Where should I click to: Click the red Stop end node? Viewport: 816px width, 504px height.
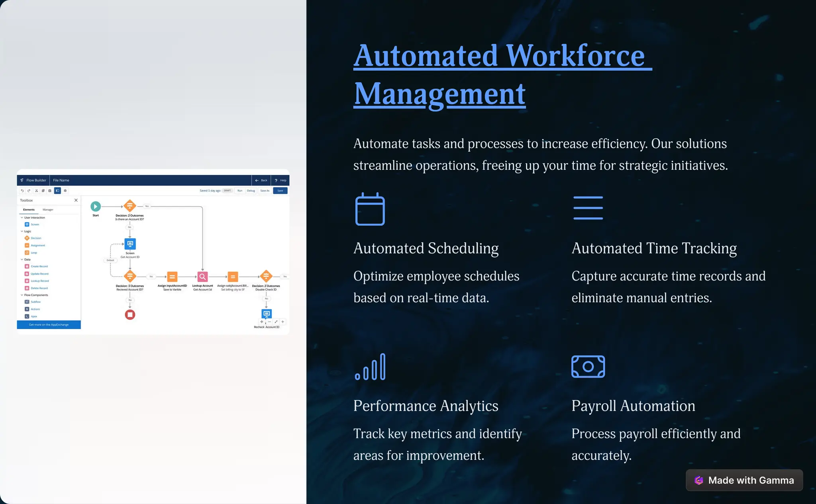[x=130, y=315]
